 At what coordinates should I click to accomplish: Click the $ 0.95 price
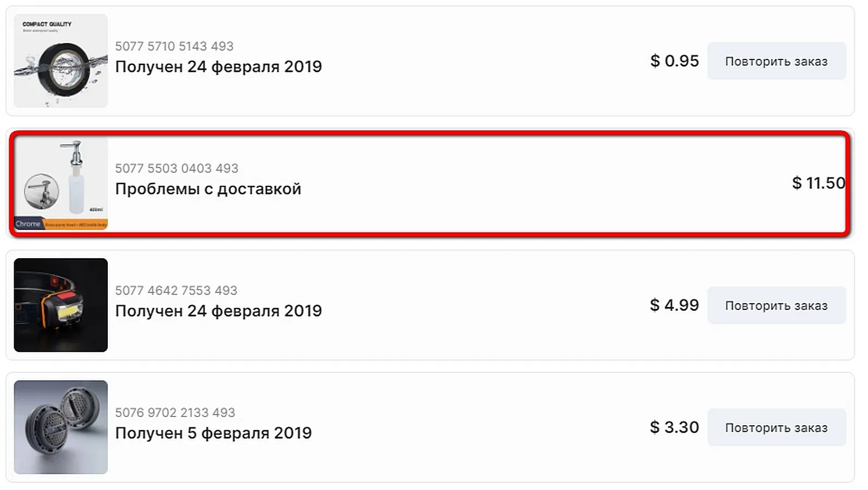click(674, 61)
